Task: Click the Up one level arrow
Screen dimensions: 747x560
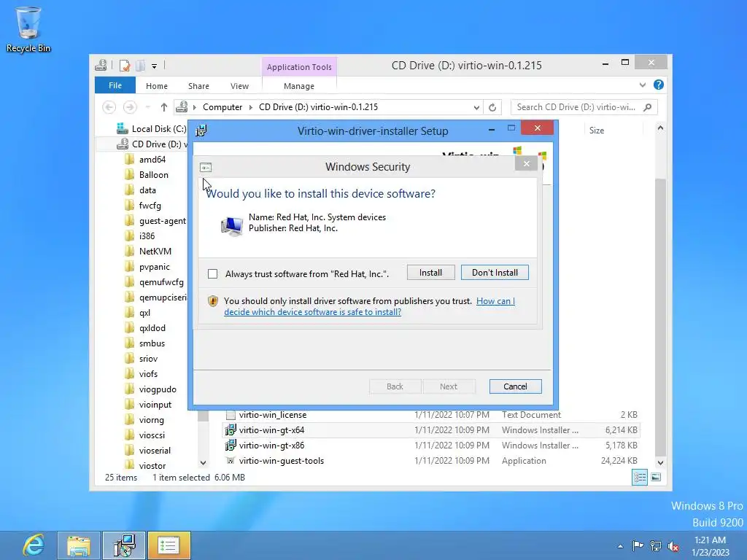Action: pos(164,107)
